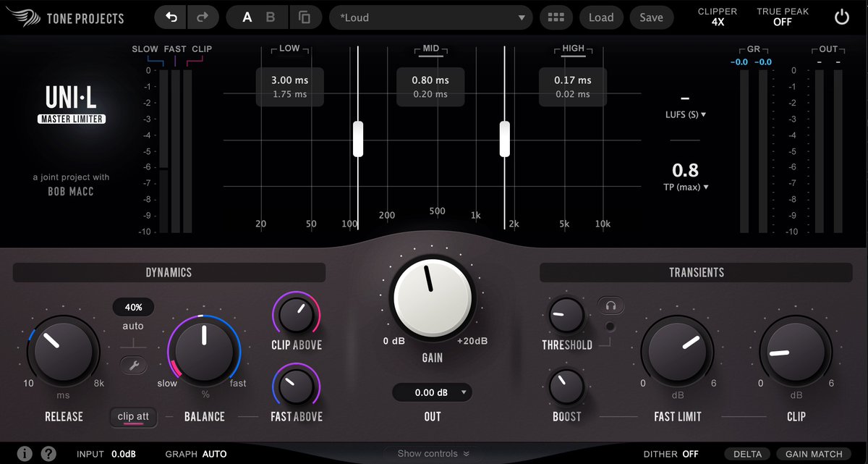This screenshot has height=464, width=868.
Task: Toggle TRUE PEAK off setting
Action: 783,17
